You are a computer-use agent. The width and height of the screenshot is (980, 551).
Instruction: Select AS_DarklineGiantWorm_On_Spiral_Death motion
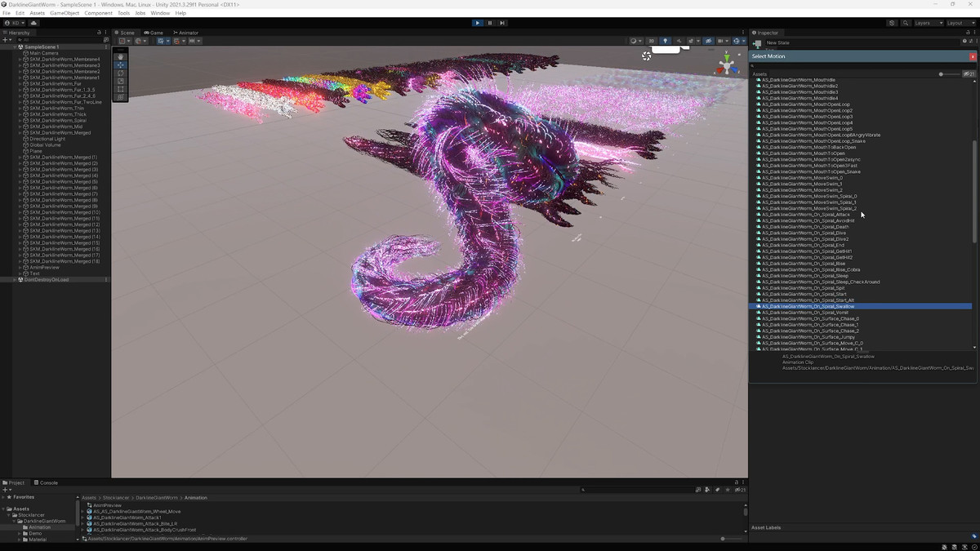tap(804, 227)
